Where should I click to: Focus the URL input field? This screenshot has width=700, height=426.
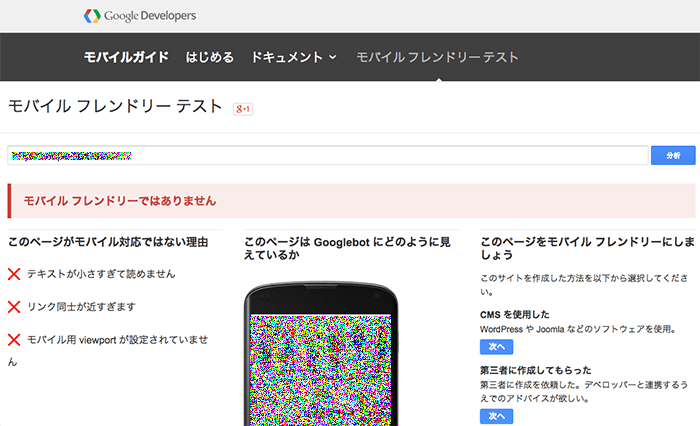coord(328,155)
